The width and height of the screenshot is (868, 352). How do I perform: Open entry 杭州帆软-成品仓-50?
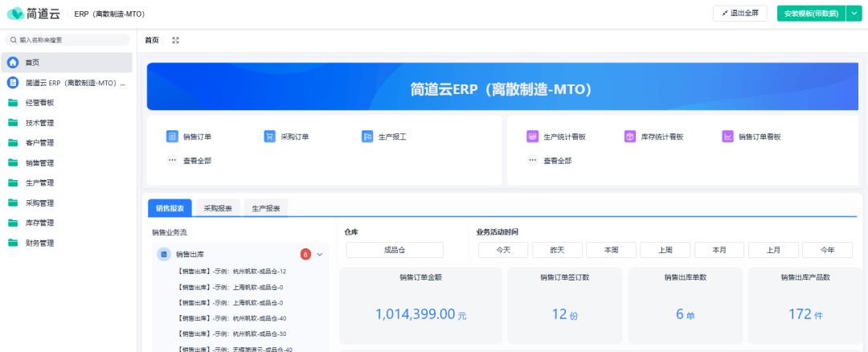232,334
